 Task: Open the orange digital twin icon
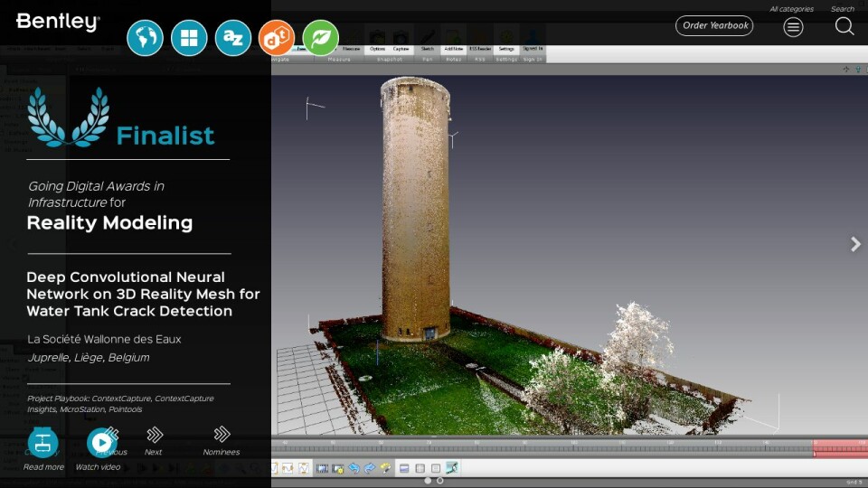[277, 38]
